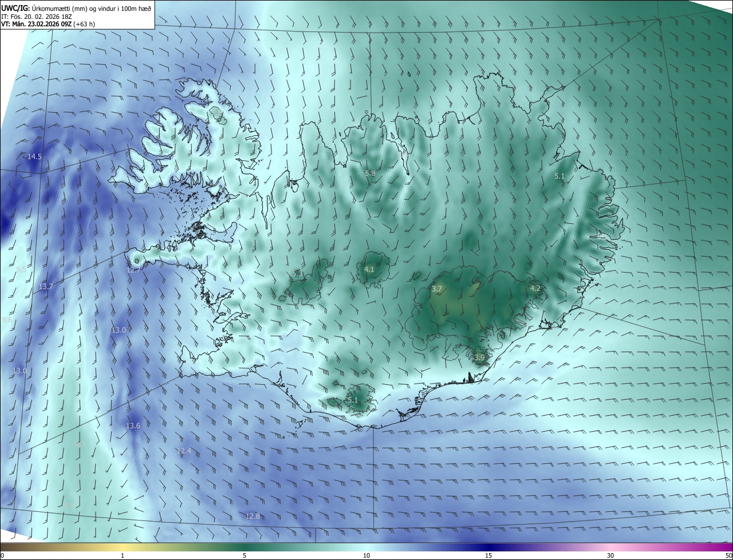Click the UWC/IG map title text
The image size is (733, 560).
coord(76,7)
